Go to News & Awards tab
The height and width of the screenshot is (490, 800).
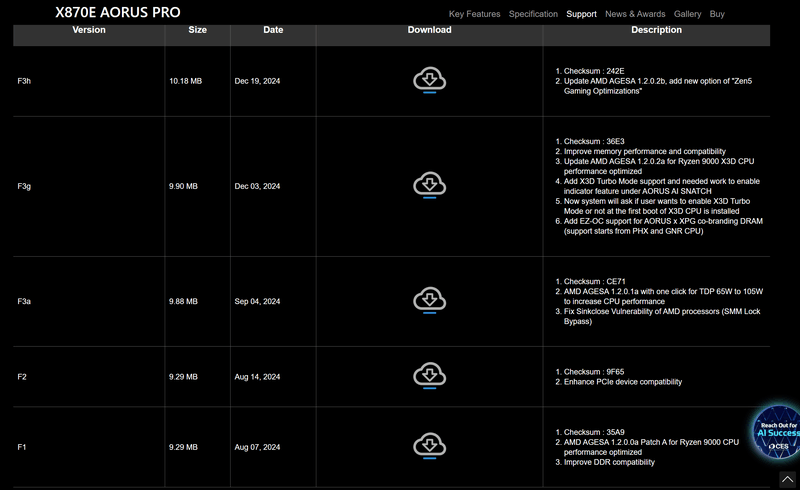[635, 14]
